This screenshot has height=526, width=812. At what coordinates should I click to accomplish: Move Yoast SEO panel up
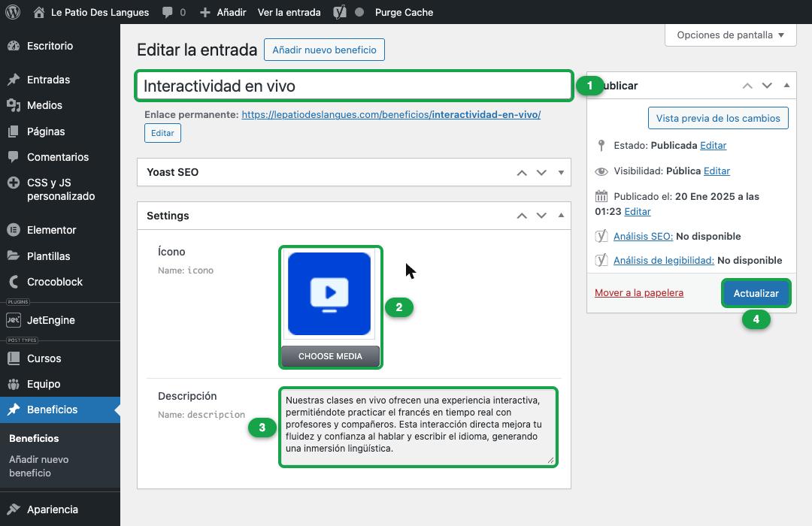pyautogui.click(x=522, y=173)
